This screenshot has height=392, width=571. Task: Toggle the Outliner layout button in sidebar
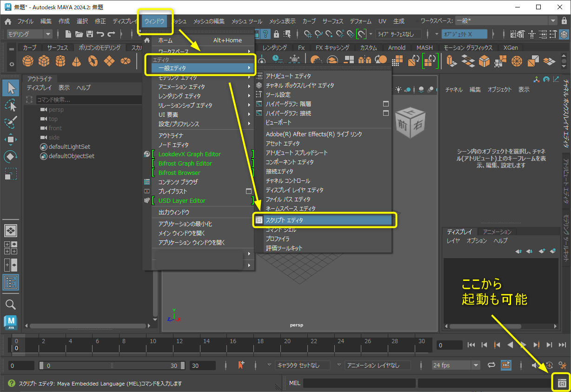pyautogui.click(x=11, y=282)
